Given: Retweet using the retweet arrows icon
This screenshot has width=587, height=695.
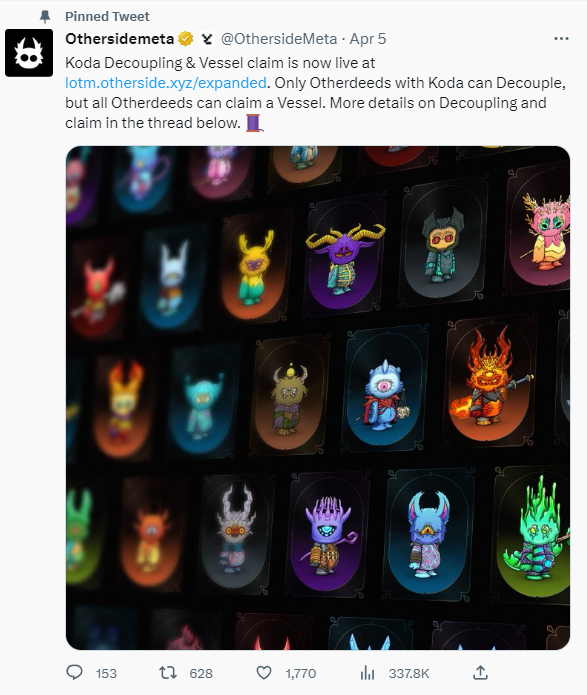Looking at the screenshot, I should [x=168, y=673].
